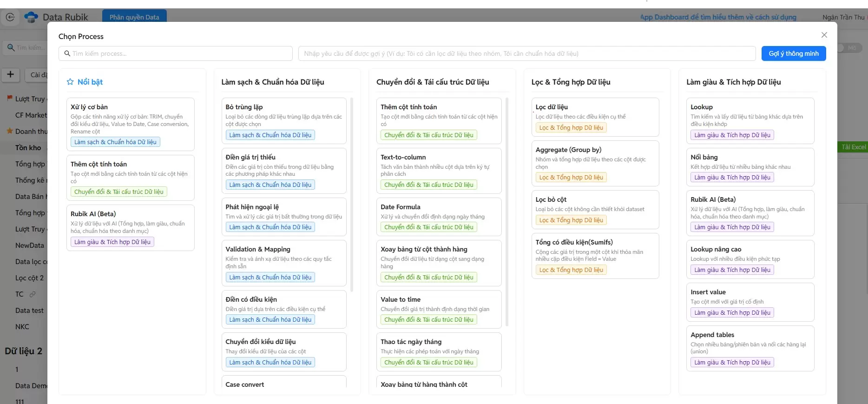
Task: Open the Phân quyền Data tab
Action: (134, 17)
